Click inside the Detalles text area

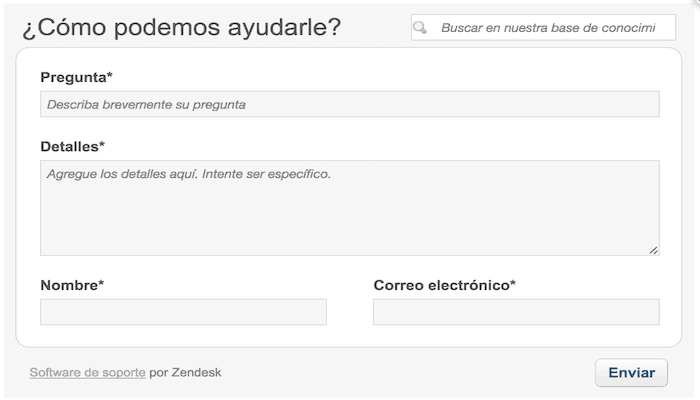pos(350,208)
